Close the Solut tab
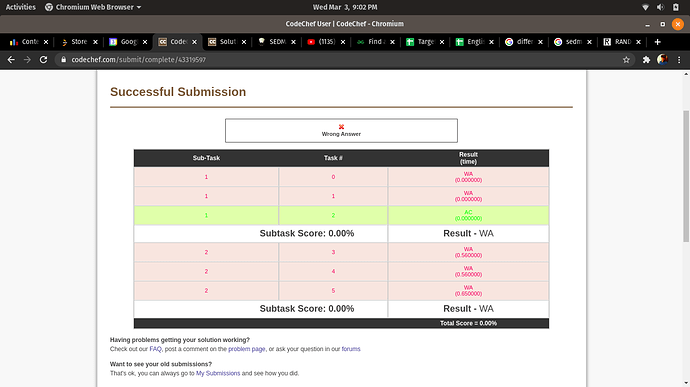690x387 pixels. [244, 42]
